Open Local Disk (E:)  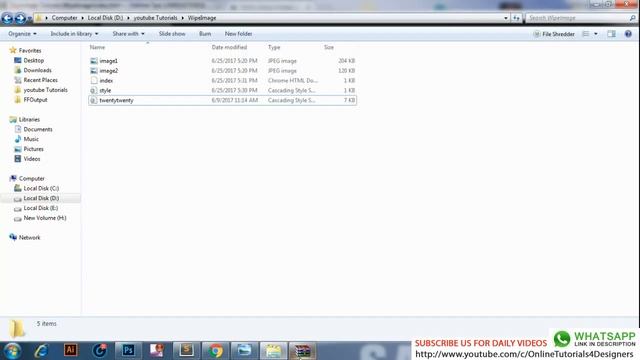click(x=40, y=208)
